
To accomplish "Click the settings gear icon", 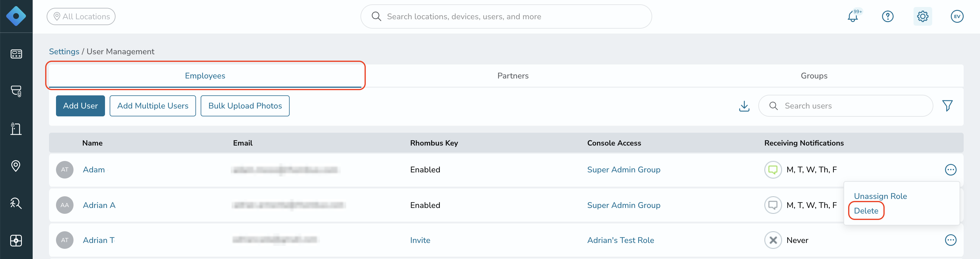I will pos(923,16).
